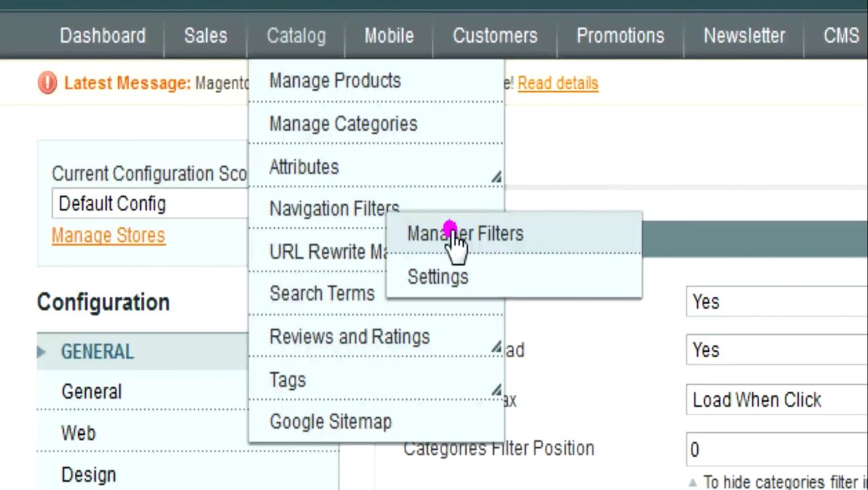
Task: Open the Dashboard menu
Action: [103, 36]
